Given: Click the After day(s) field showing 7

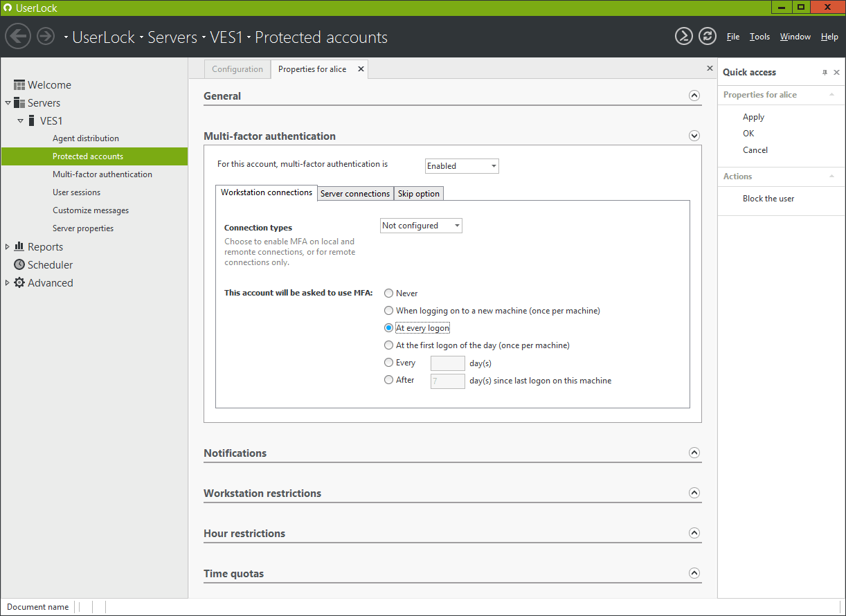Looking at the screenshot, I should [448, 381].
